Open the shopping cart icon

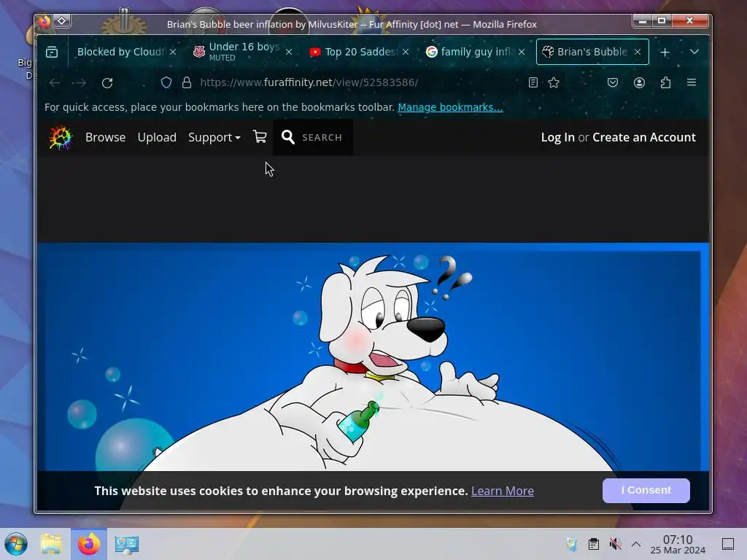[260, 137]
